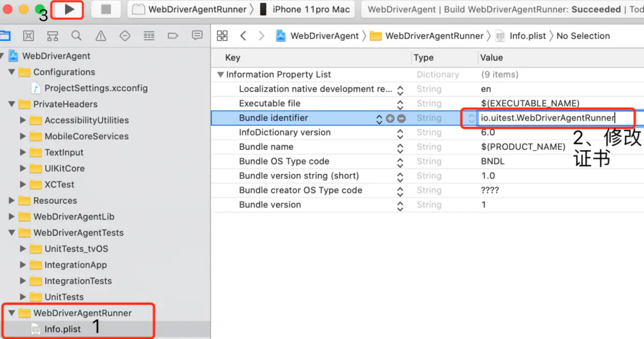Expand the UIKitCore folder
The width and height of the screenshot is (644, 339).
coord(23,168)
